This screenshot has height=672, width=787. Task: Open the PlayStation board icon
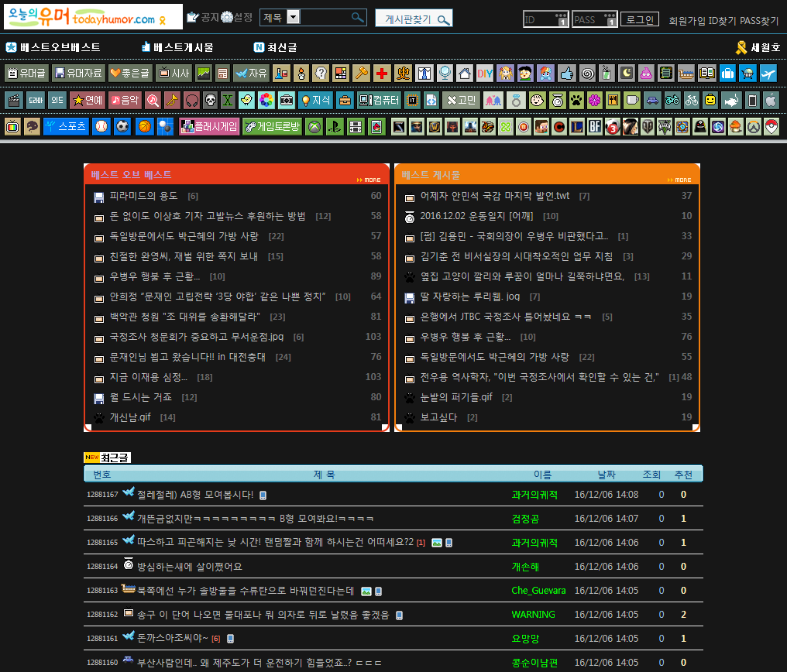(335, 127)
